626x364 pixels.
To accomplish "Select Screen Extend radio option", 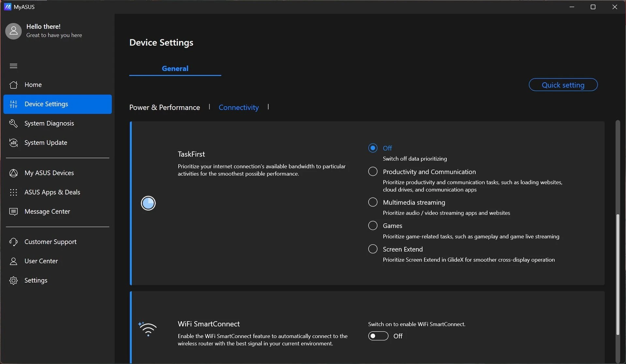I will tap(373, 249).
